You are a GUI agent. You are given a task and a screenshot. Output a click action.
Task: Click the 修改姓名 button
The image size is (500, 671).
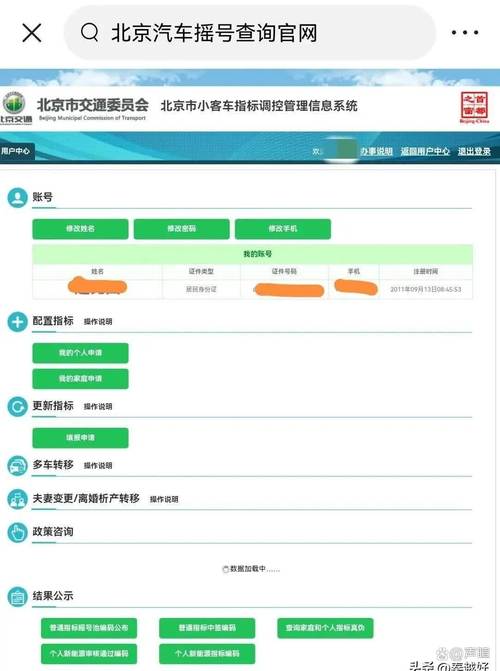80,229
